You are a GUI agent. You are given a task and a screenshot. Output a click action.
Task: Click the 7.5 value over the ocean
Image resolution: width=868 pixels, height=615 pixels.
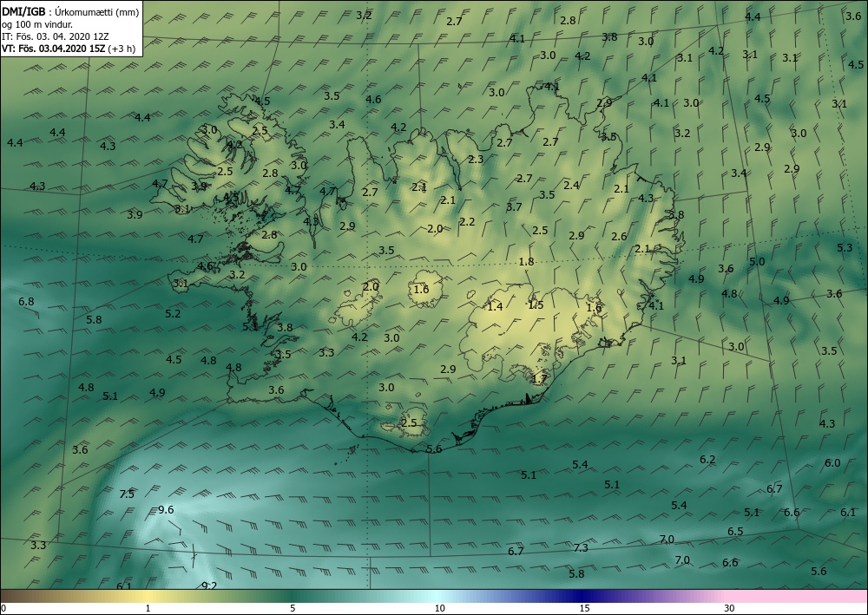click(x=127, y=494)
